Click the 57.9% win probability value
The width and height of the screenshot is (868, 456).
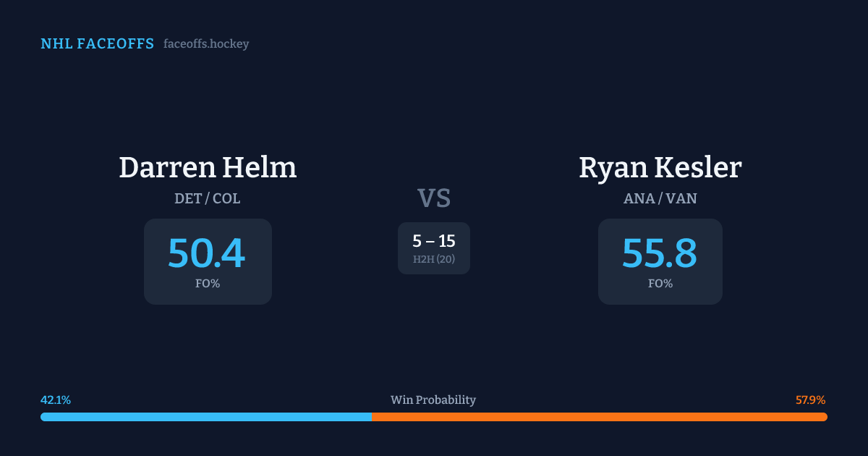click(810, 400)
